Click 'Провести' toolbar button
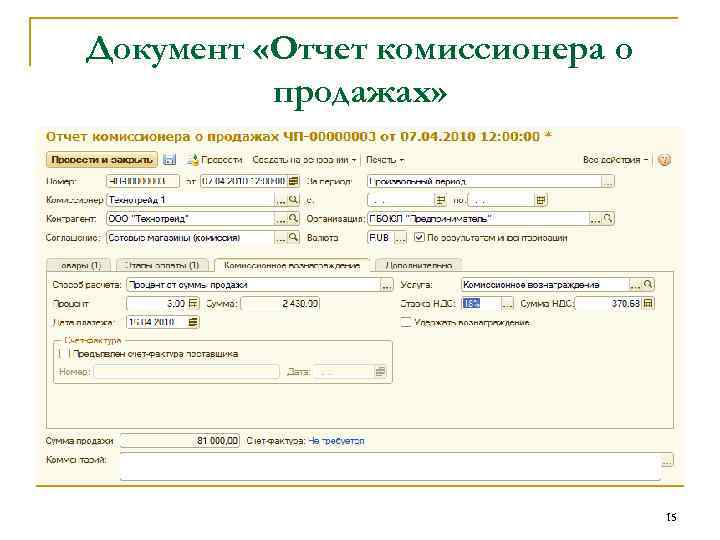The height and width of the screenshot is (540, 720). pyautogui.click(x=215, y=160)
